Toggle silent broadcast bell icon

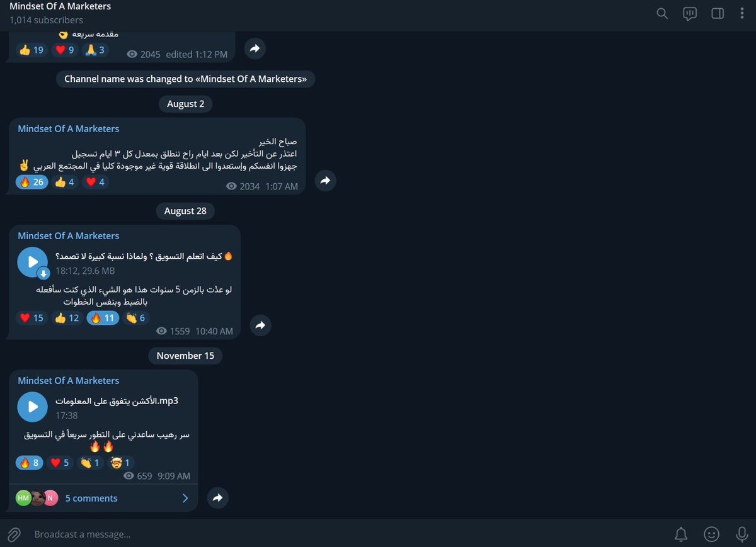coord(681,534)
